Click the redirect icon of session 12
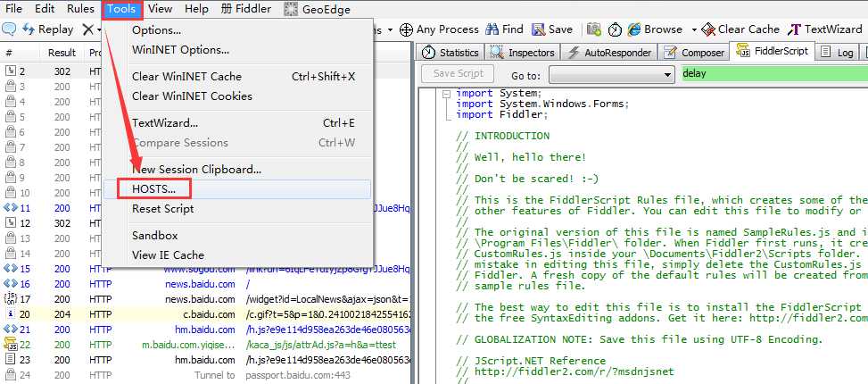 point(11,223)
